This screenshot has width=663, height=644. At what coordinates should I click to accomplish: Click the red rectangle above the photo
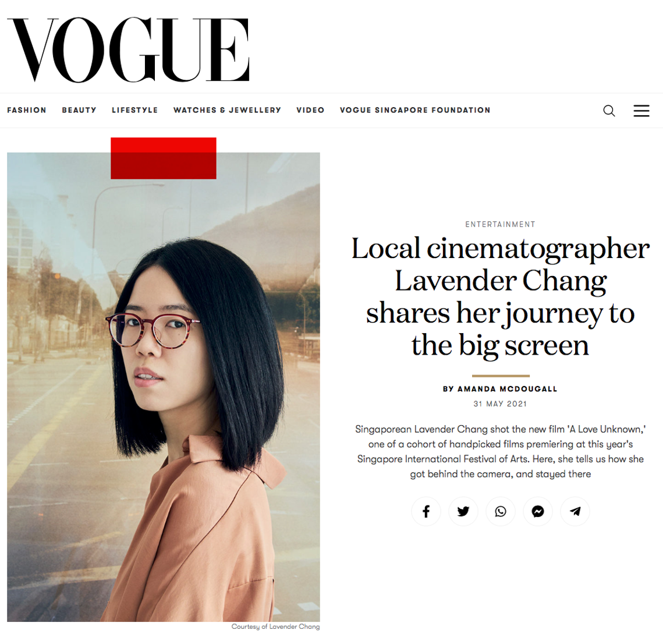164,158
